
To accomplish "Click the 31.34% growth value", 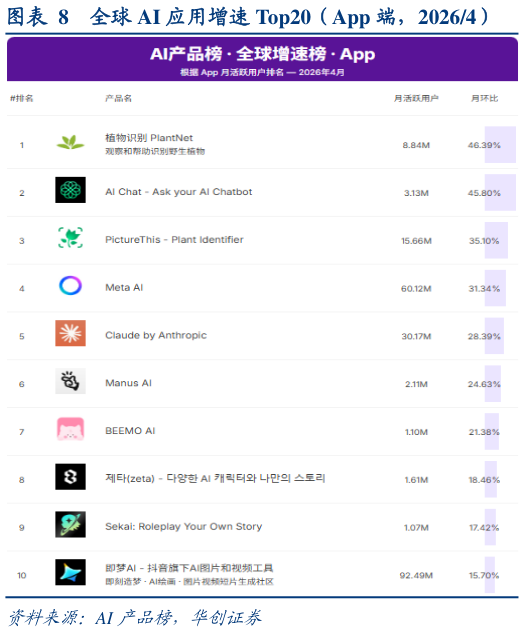I will tap(484, 289).
